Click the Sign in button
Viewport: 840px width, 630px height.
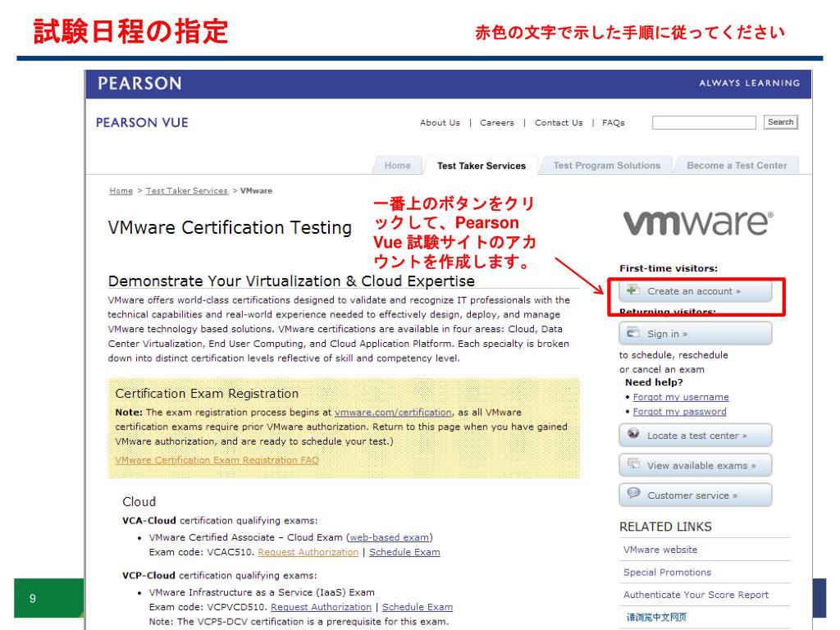pyautogui.click(x=696, y=333)
